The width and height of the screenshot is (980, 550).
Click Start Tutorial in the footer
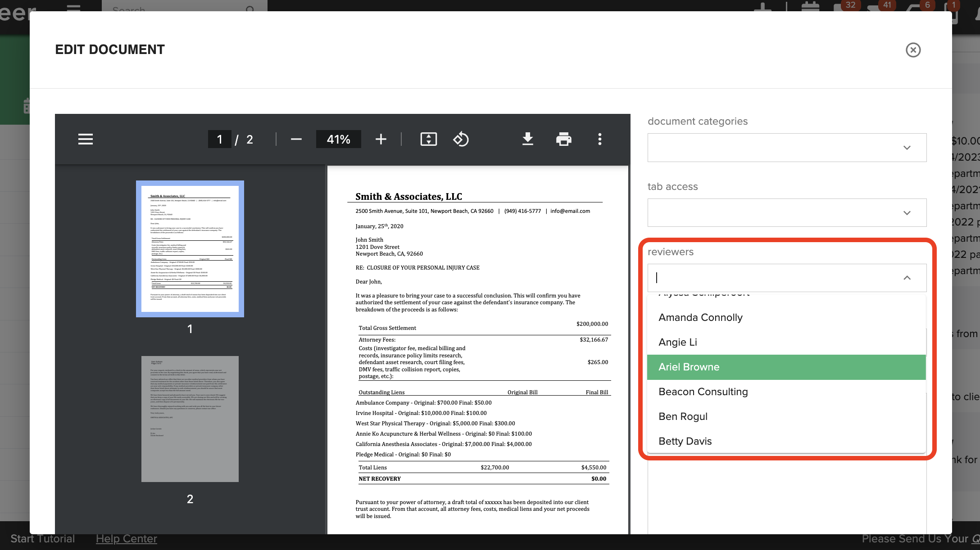tap(43, 539)
